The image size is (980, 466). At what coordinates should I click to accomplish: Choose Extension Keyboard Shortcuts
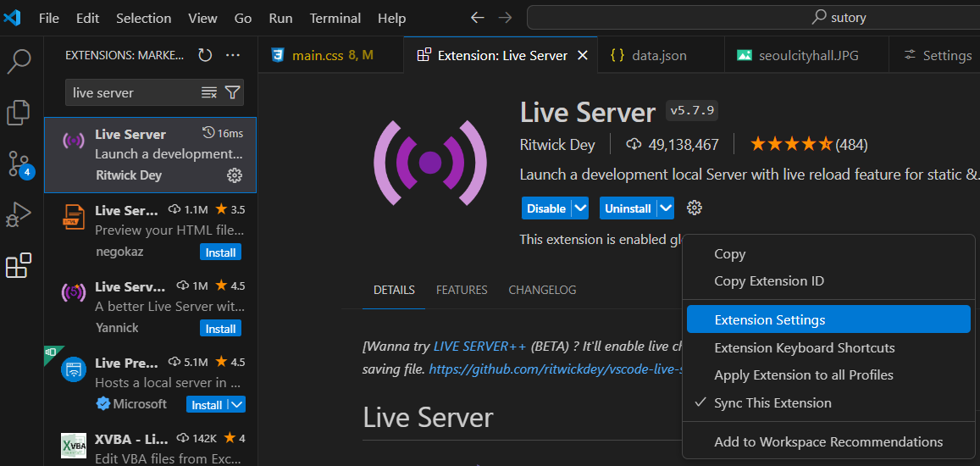pos(828,347)
